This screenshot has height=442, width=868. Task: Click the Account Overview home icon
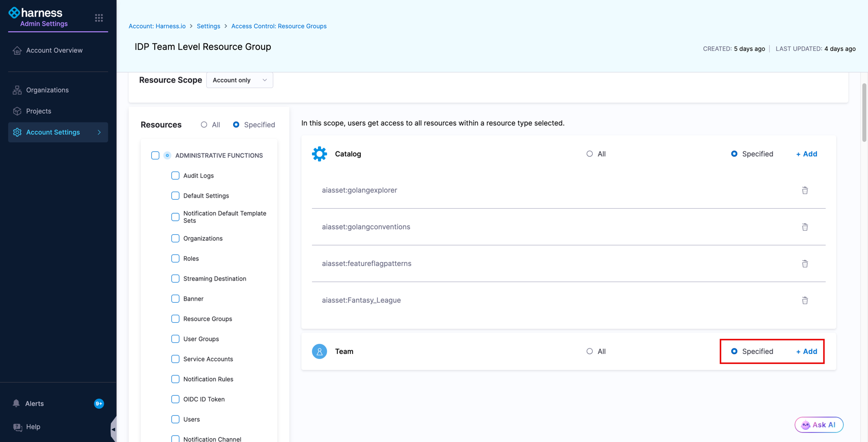(x=17, y=50)
